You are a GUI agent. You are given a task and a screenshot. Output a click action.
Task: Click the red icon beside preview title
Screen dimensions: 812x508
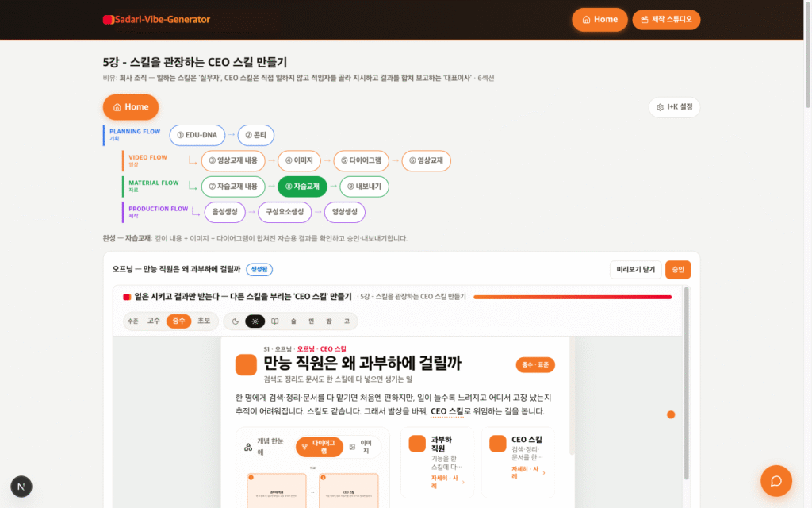point(126,297)
